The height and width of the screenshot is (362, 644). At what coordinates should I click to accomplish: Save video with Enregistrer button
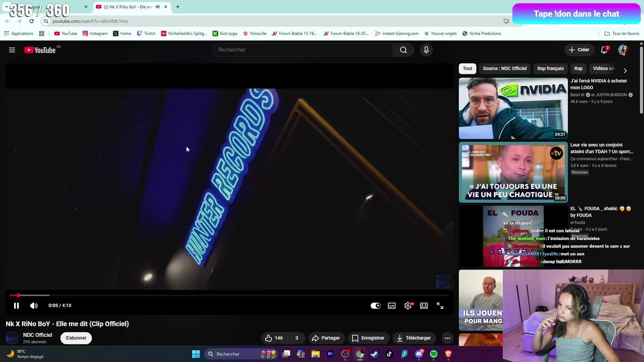368,338
